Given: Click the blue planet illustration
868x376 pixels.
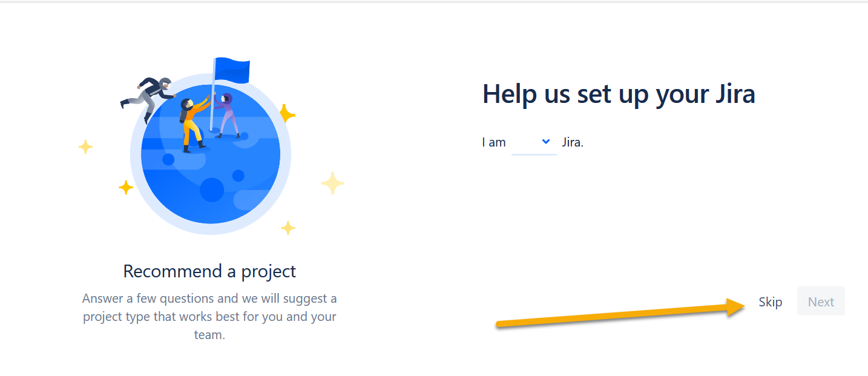Looking at the screenshot, I should 210,154.
